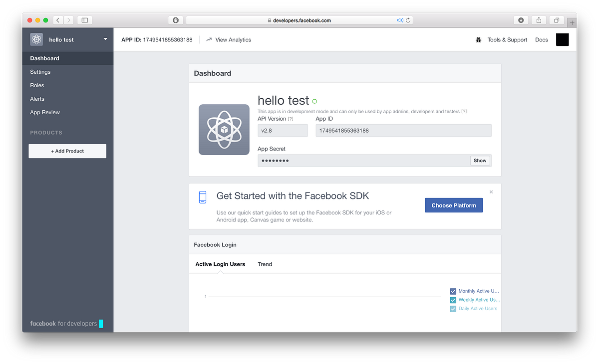599x364 pixels.
Task: Click the mobile phone SDK icon
Action: [202, 196]
